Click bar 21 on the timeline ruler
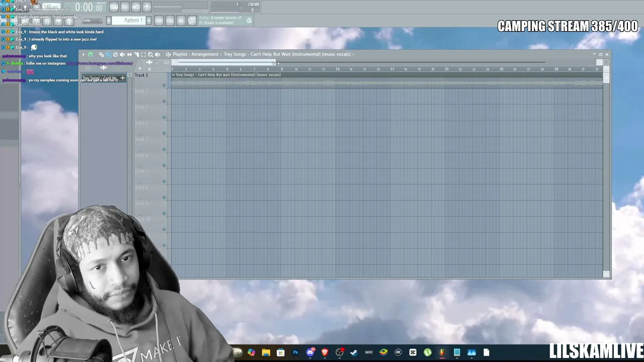 pos(446,69)
